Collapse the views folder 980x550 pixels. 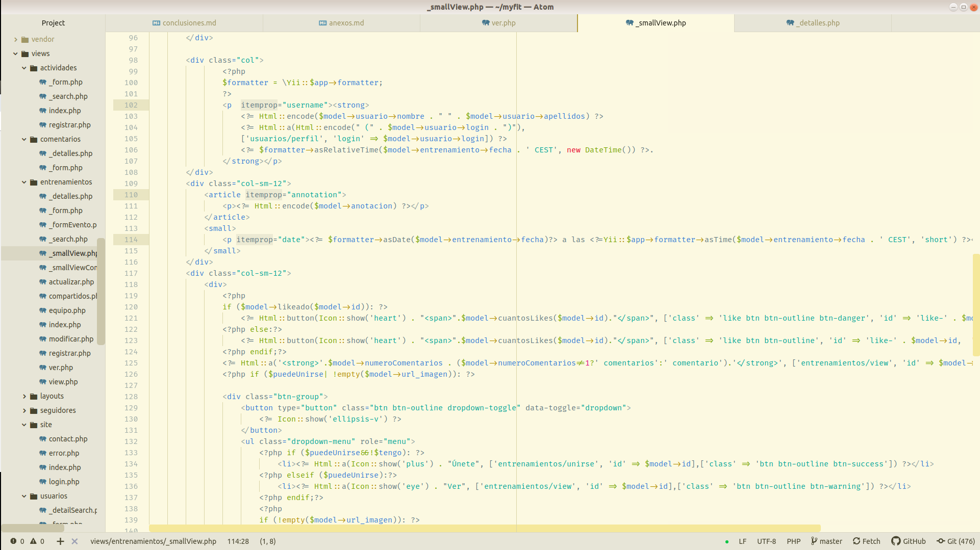15,54
